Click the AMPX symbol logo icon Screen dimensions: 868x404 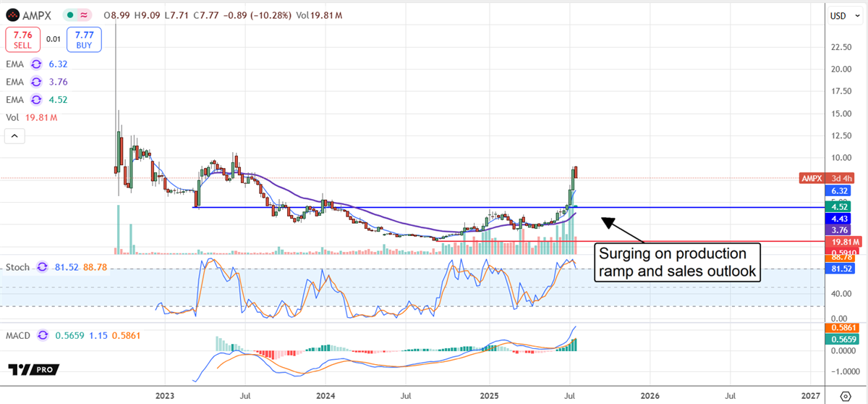pyautogui.click(x=12, y=15)
